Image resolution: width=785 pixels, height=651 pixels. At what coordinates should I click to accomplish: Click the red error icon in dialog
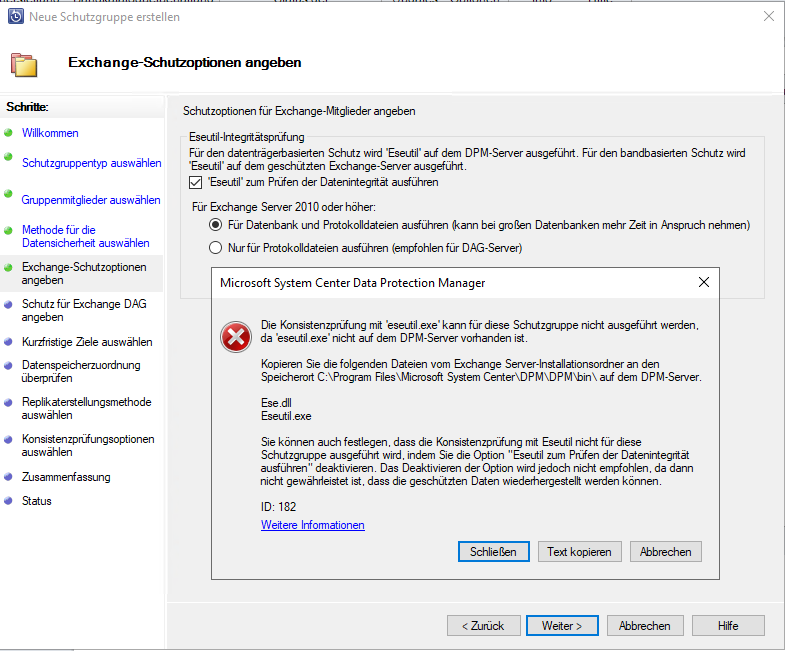click(x=236, y=337)
